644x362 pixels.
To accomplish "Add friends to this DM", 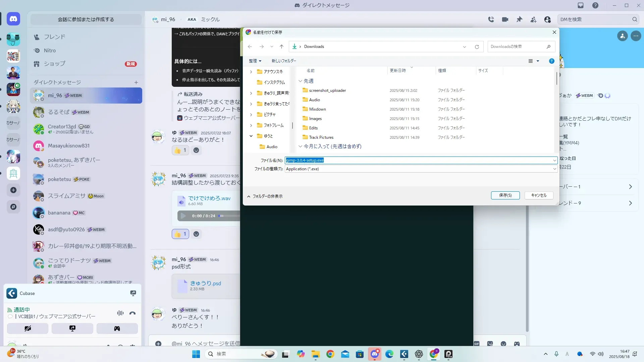I will 533,19.
